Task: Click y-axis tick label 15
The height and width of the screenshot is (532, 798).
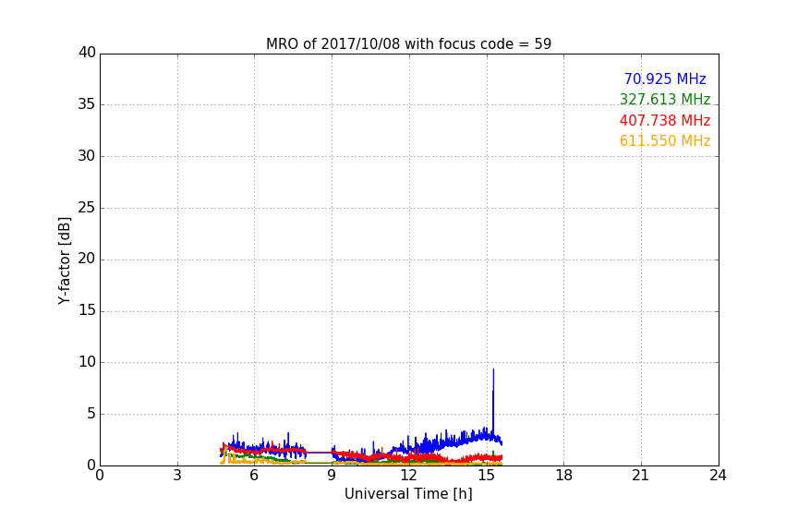Action: point(87,310)
